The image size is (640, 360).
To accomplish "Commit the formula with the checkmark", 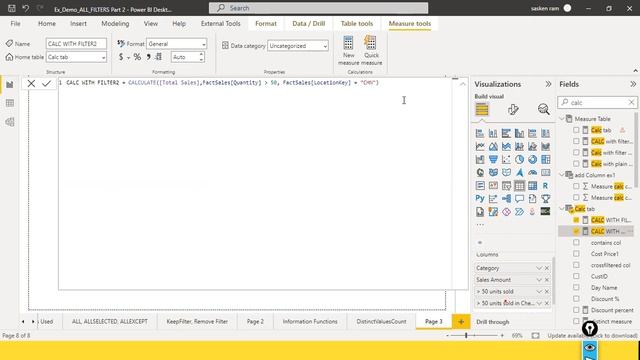I will point(47,83).
